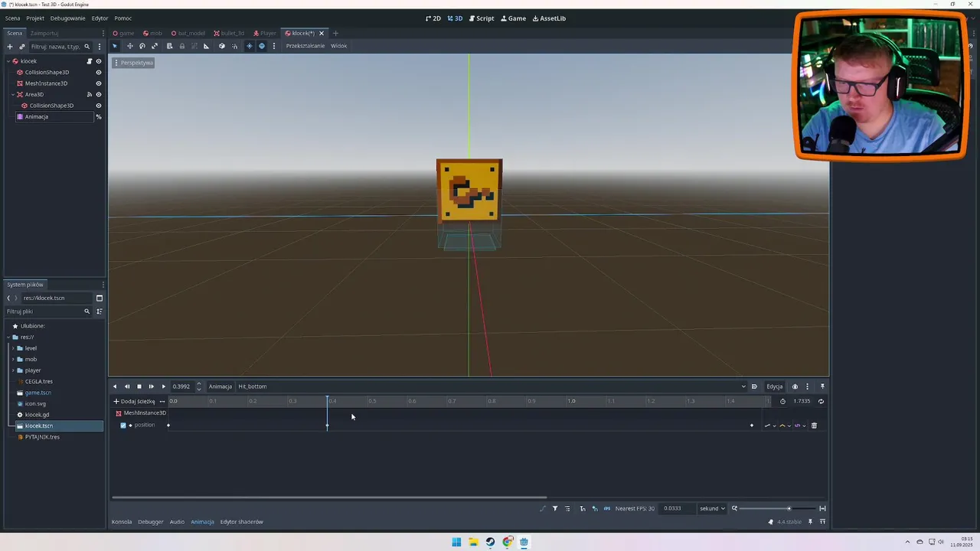Open the Edytor shaderów panel

click(x=241, y=522)
